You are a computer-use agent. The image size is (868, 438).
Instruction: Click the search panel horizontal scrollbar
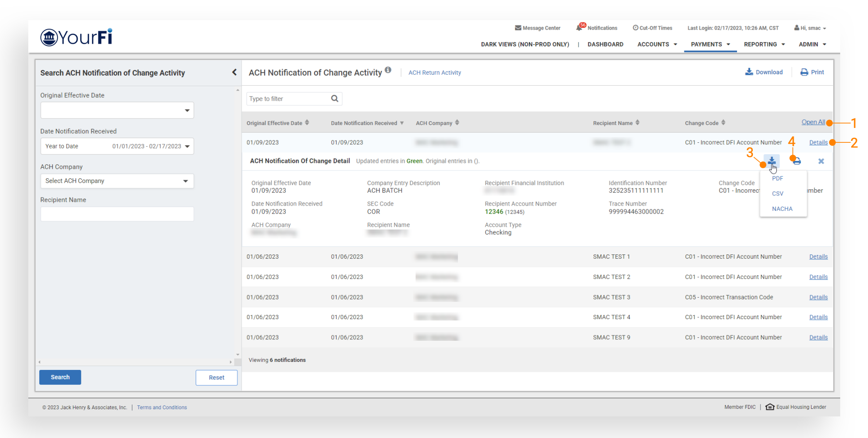(135, 362)
